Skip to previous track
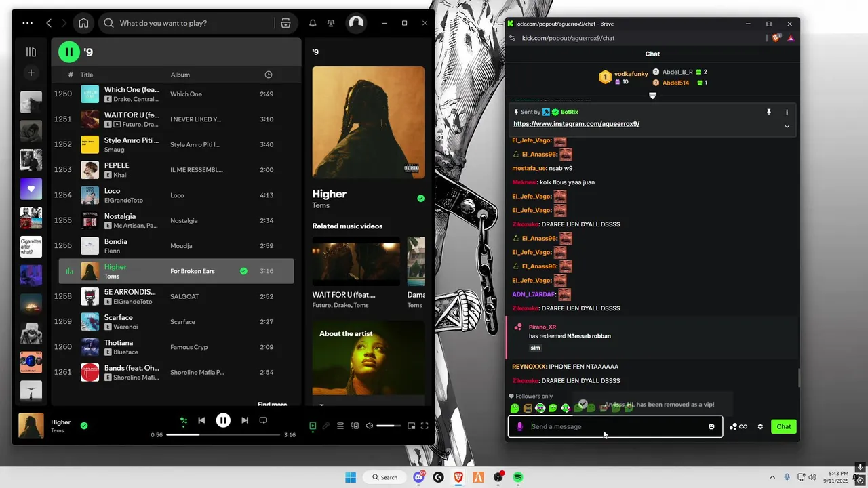Image resolution: width=868 pixels, height=488 pixels. (201, 420)
